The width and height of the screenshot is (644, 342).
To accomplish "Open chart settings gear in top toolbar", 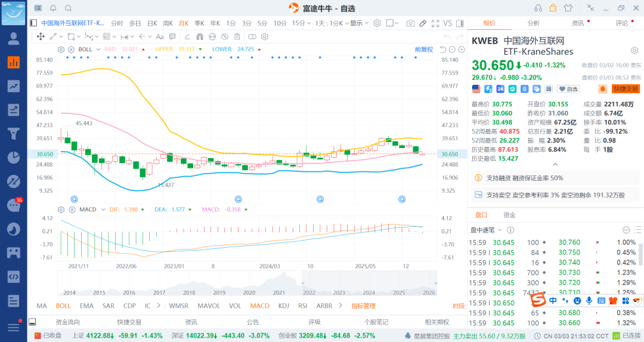I will tap(377, 23).
